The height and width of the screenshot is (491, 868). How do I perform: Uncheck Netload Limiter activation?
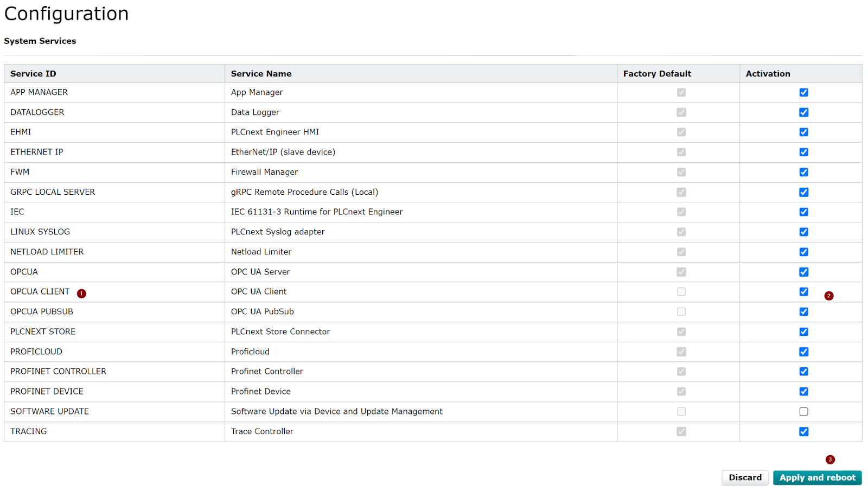pos(803,252)
